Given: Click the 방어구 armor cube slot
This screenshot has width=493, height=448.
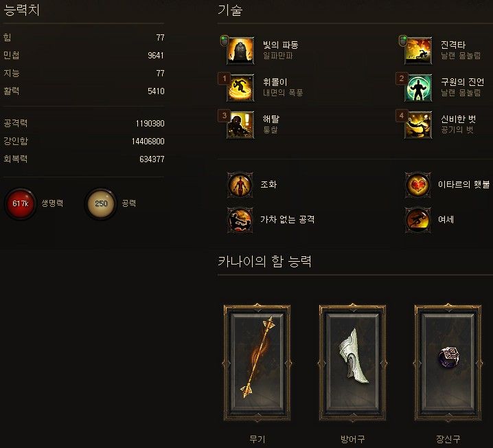Looking at the screenshot, I should point(352,362).
